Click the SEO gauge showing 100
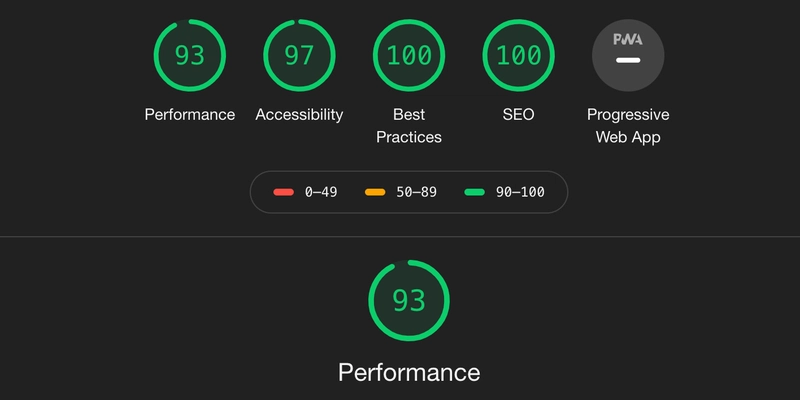Image resolution: width=800 pixels, height=400 pixels. [x=519, y=56]
